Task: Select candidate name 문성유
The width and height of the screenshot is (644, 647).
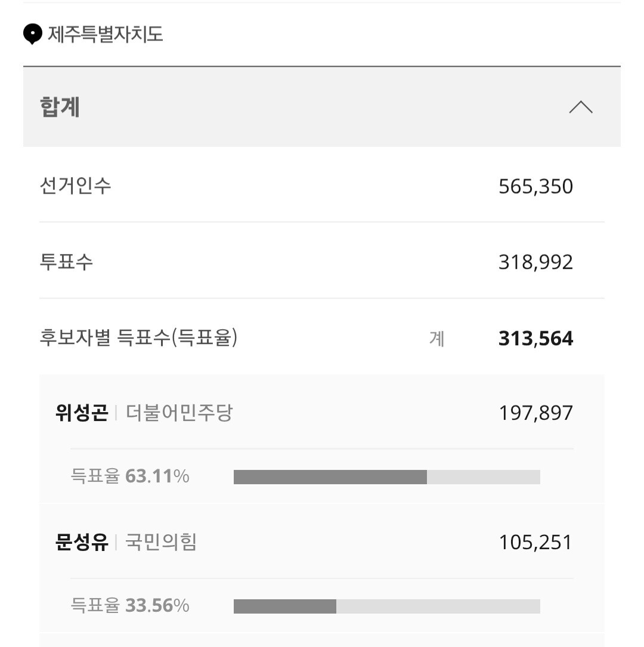Action: [82, 542]
